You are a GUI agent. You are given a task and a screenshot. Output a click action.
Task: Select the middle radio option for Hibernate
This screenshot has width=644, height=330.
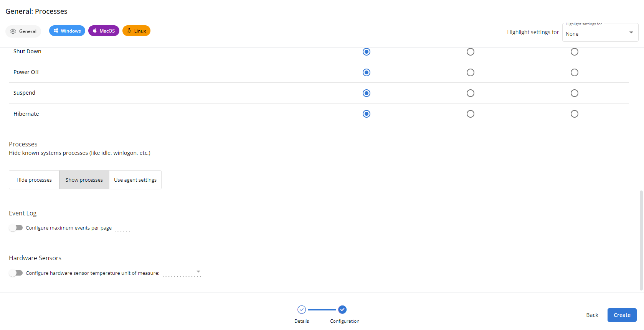[470, 113]
